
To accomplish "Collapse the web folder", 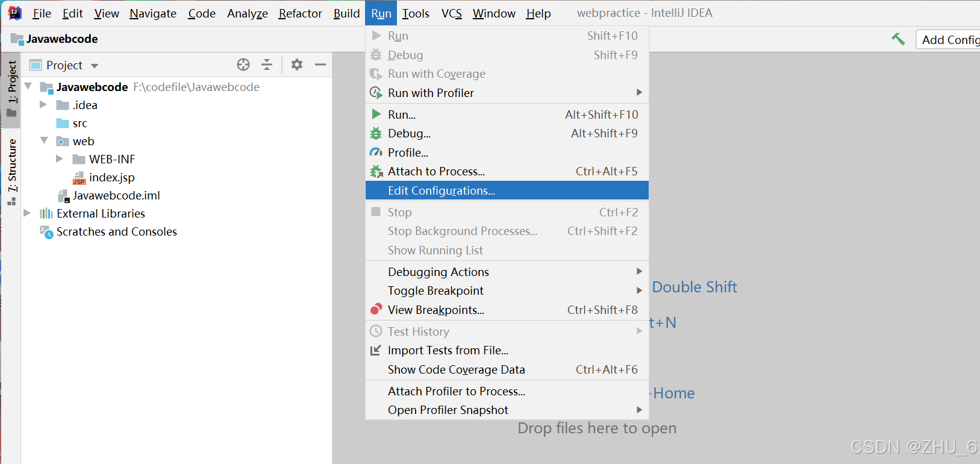I will point(44,140).
